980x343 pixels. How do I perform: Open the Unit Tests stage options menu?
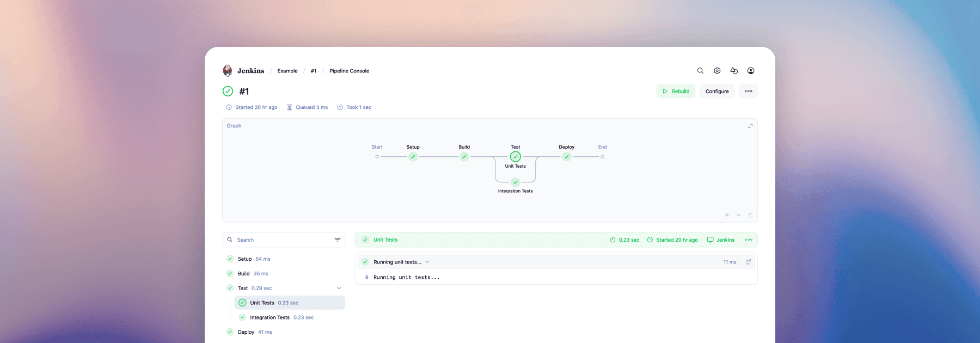(x=748, y=240)
